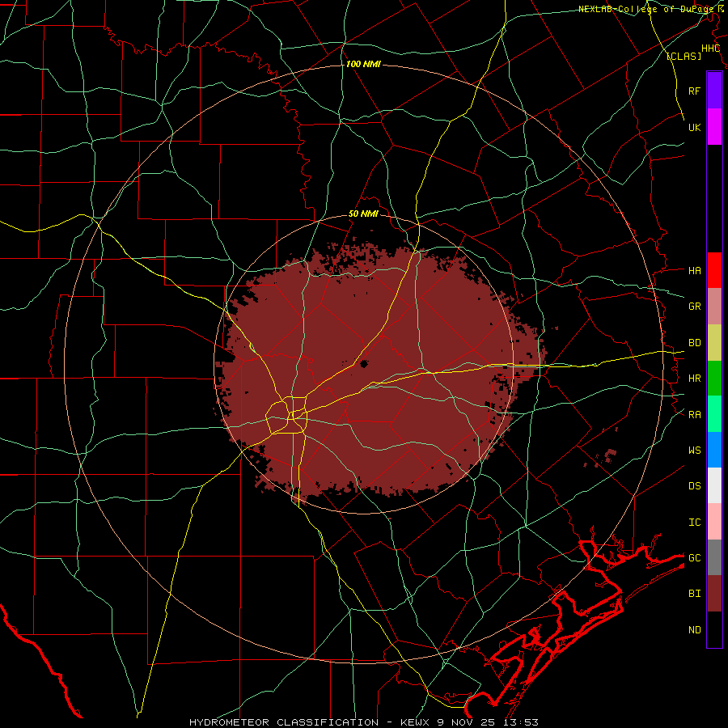The width and height of the screenshot is (728, 728).
Task: Click the "WS" legend label
Action: click(695, 450)
